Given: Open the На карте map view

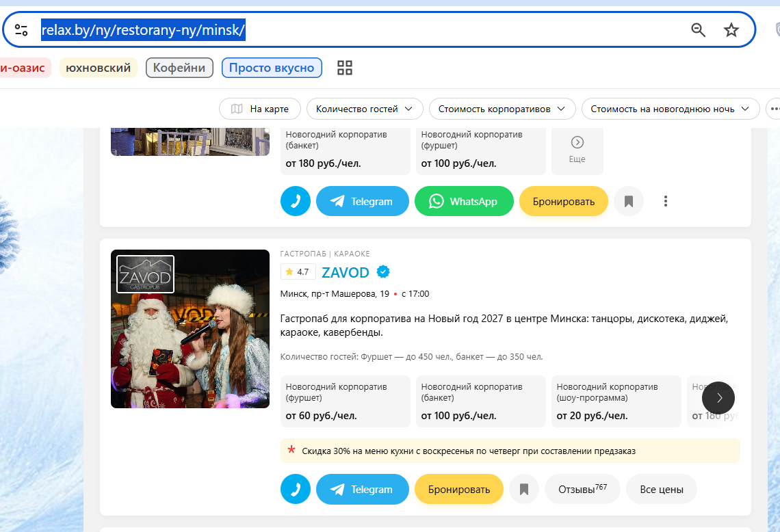Looking at the screenshot, I should 260,109.
